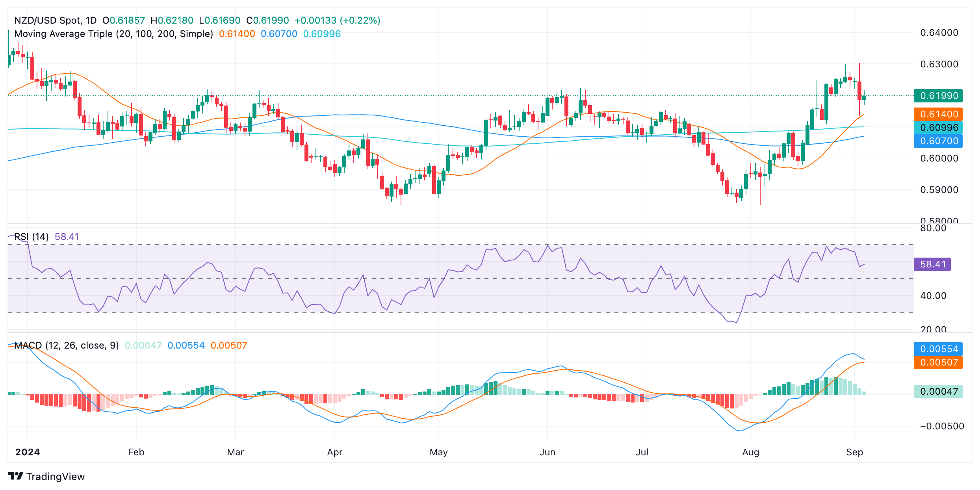
Task: Open the TradingView text link
Action: [55, 477]
